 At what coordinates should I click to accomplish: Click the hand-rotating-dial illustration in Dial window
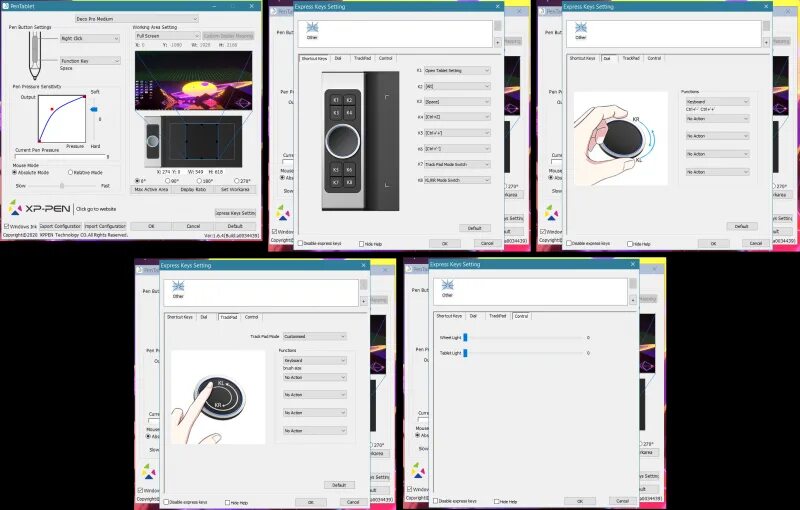(620, 138)
